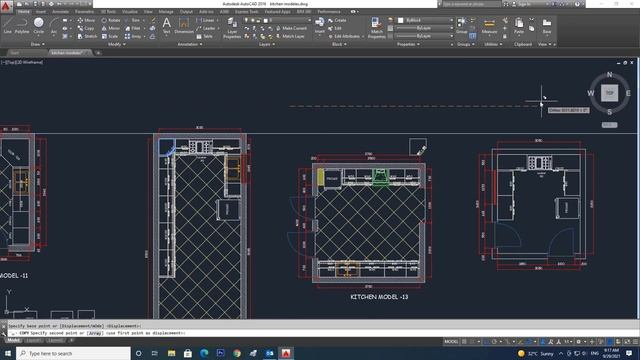
Task: Click the Move tool
Action: pos(86,20)
